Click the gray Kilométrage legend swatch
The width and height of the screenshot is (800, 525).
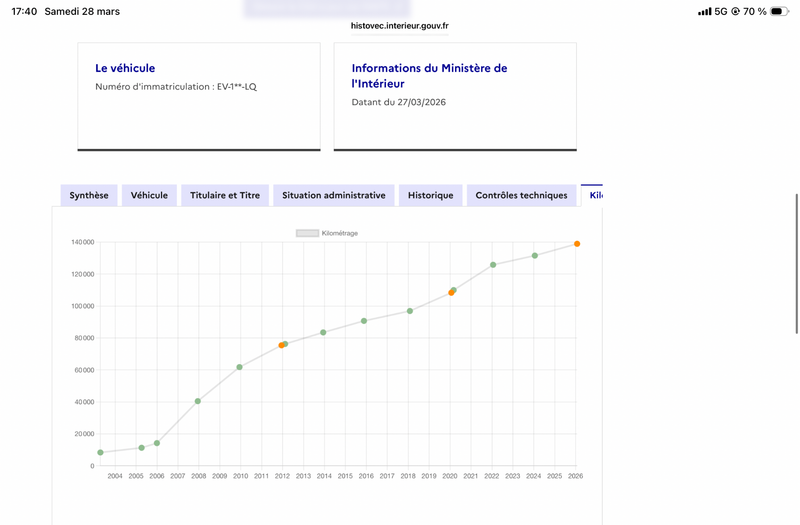pos(307,233)
